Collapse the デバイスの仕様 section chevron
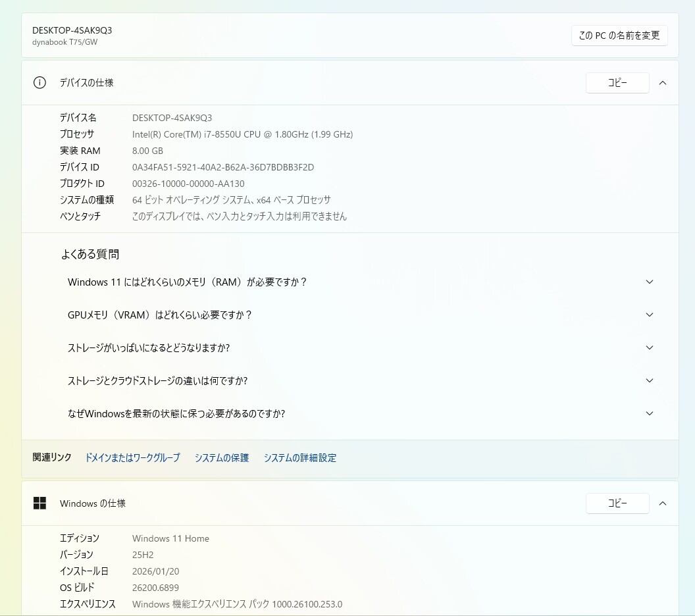695x616 pixels. [x=663, y=83]
